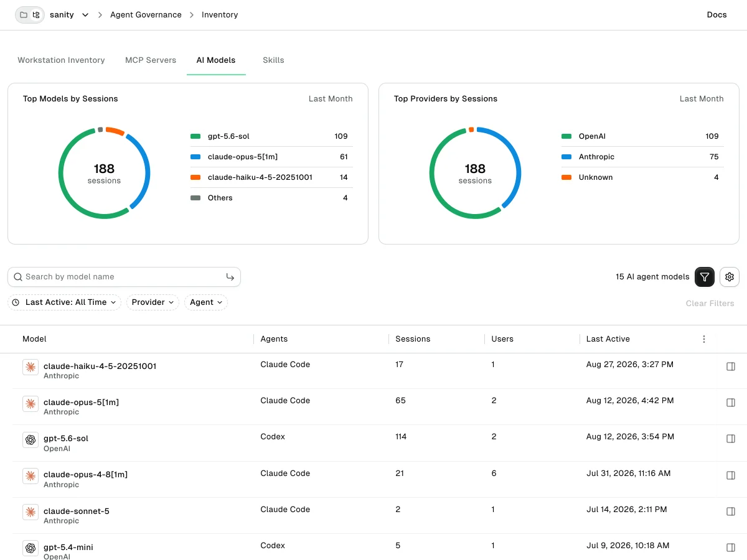Click claude-opus-5[1m] model name in table

tap(81, 402)
